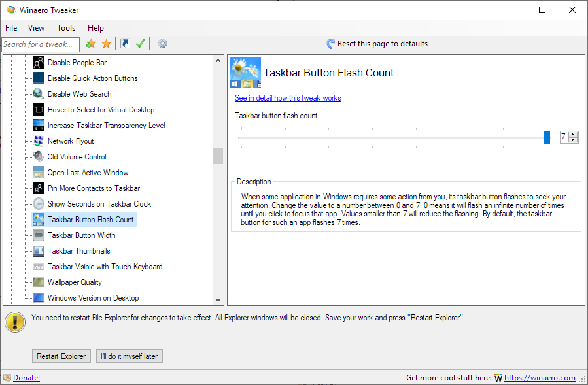Click the Network Flyout icon
Screen dimensions: 588x385
click(x=39, y=141)
